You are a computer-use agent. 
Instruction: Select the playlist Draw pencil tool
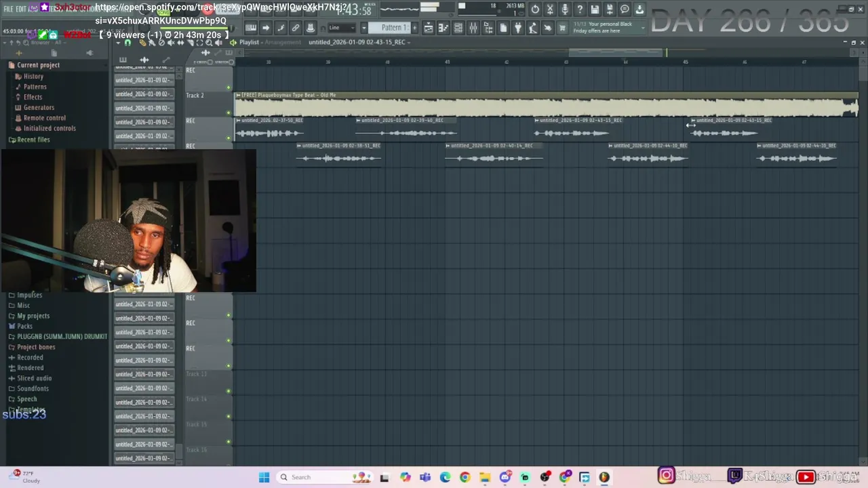coord(142,43)
